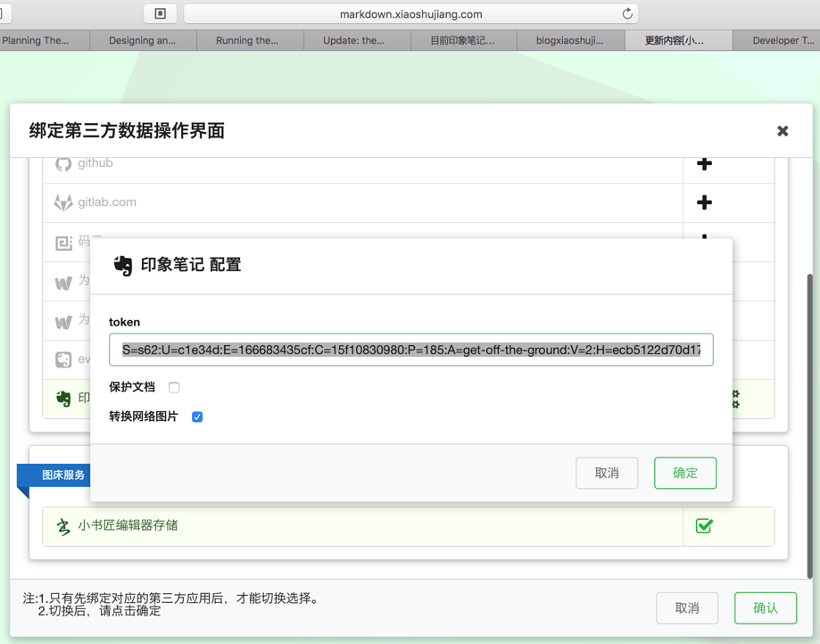820x644 pixels.
Task: Toggle the 小书匠编辑器存储 selected checkmark
Action: pyautogui.click(x=704, y=526)
